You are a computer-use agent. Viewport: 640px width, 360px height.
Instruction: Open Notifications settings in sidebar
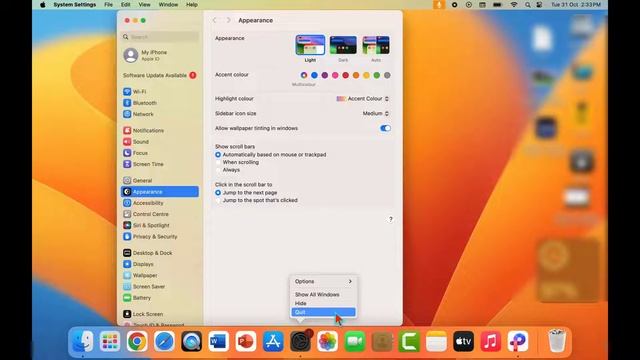tap(160, 130)
